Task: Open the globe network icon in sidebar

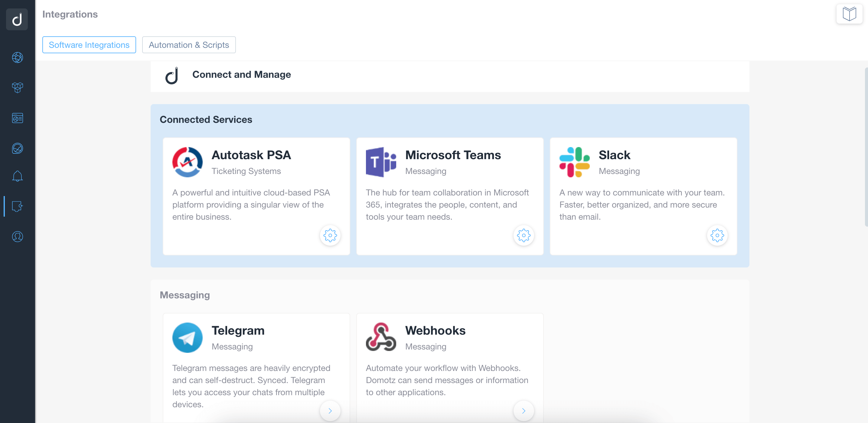Action: coord(18,57)
